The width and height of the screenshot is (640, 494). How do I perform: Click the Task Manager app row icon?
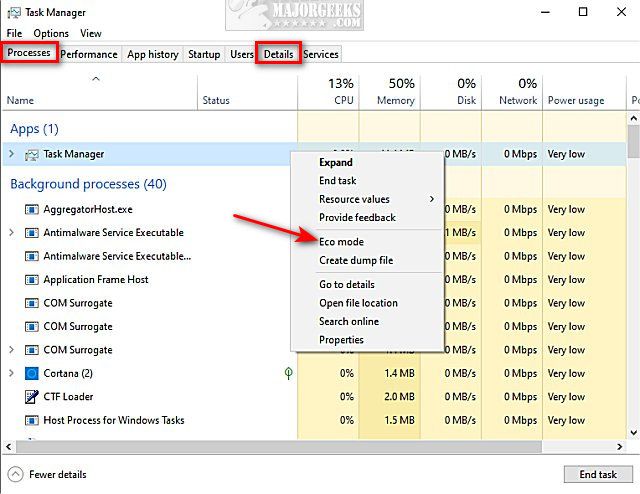click(x=31, y=154)
